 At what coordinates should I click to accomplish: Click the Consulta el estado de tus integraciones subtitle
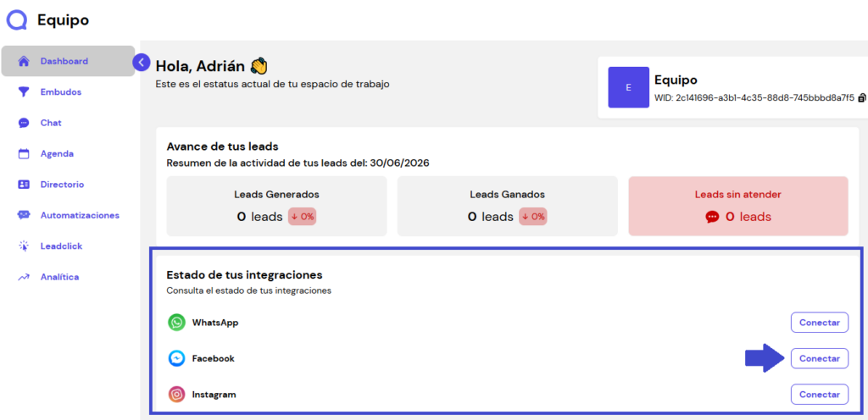point(249,290)
